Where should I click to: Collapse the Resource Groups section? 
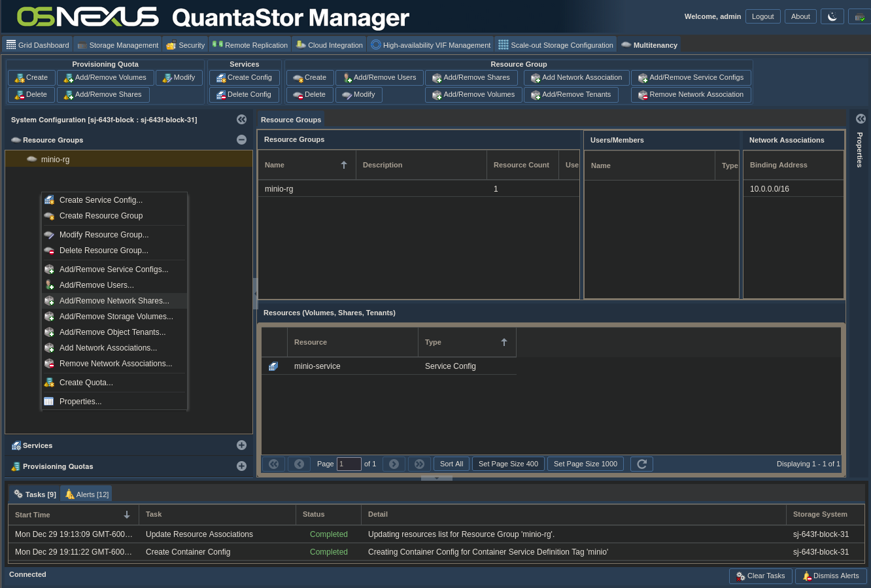pos(241,140)
